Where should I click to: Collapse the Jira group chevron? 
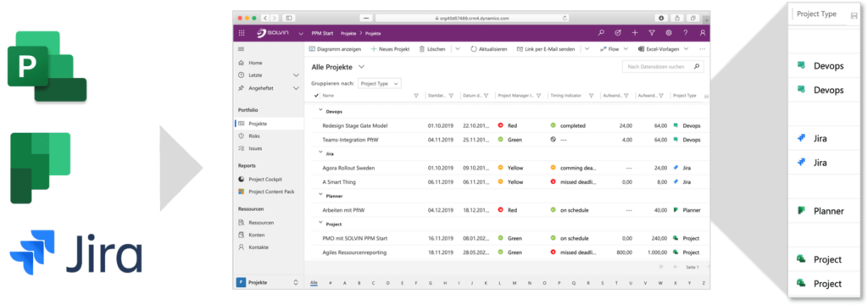click(x=320, y=152)
